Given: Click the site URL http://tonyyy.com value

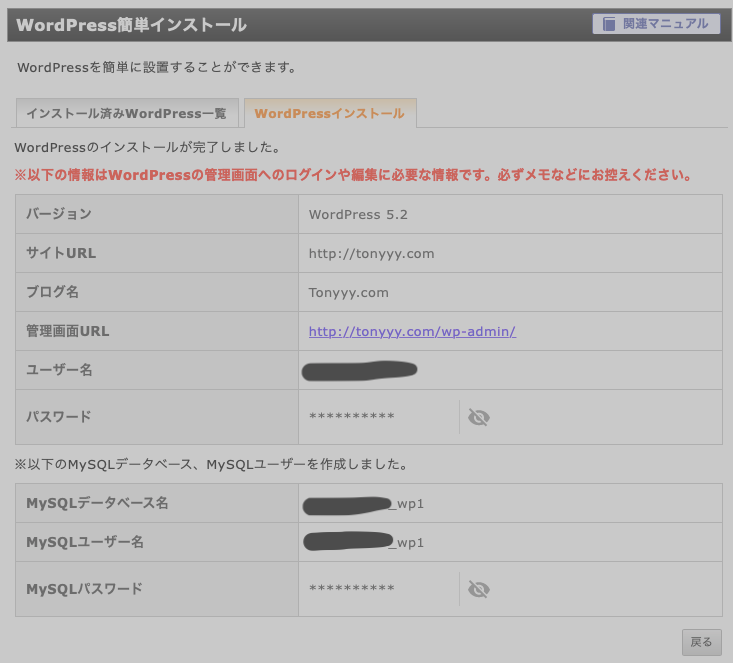Looking at the screenshot, I should (371, 253).
